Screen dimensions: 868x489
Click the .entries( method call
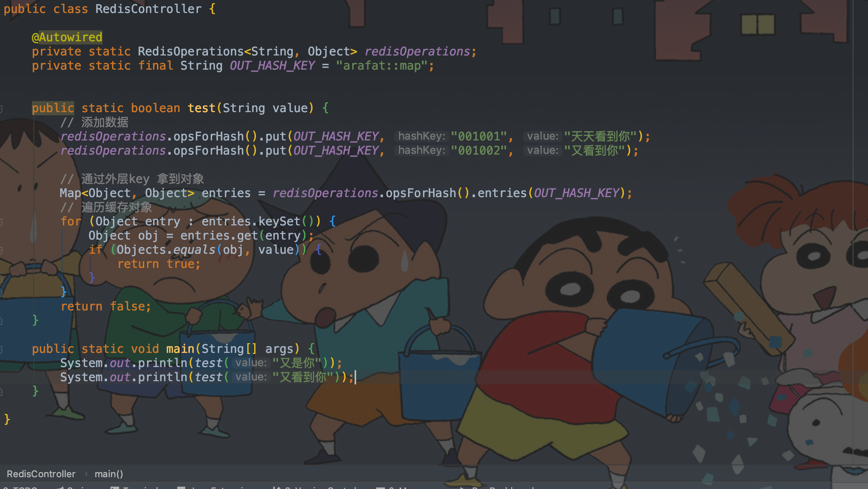click(502, 193)
